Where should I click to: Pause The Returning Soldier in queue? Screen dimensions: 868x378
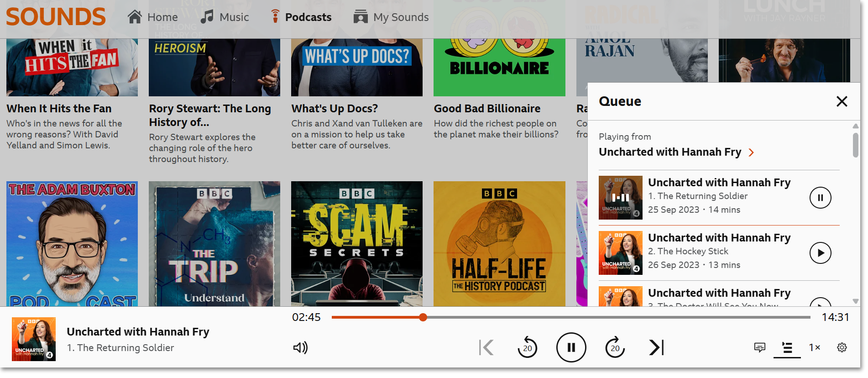821,198
